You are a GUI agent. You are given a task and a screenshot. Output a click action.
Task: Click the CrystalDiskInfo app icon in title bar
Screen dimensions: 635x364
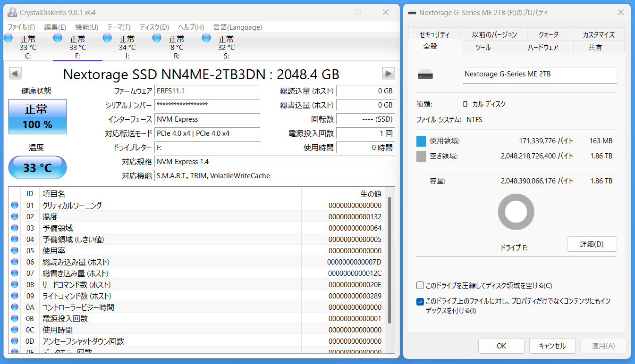coord(12,12)
